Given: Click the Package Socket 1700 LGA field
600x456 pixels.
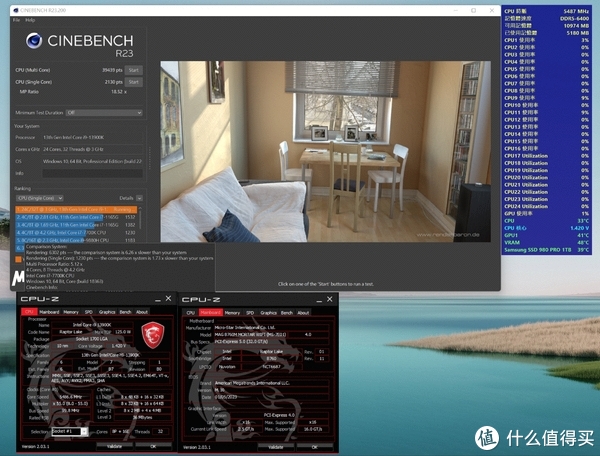Looking at the screenshot, I should [92, 339].
